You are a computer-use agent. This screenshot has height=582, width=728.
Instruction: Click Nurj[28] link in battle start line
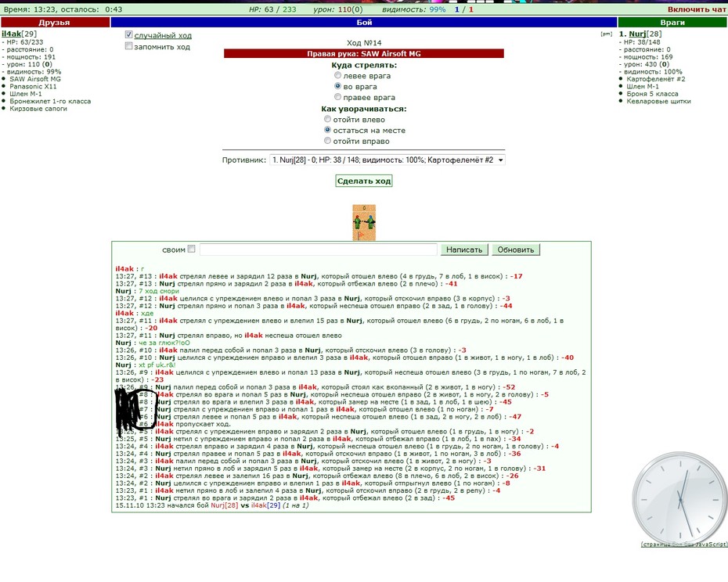coord(224,505)
